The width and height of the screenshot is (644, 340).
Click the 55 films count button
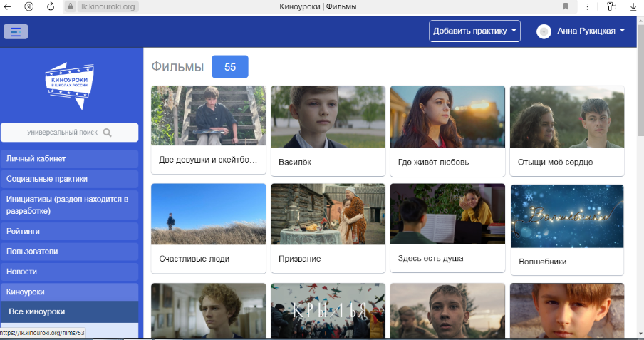pos(229,66)
